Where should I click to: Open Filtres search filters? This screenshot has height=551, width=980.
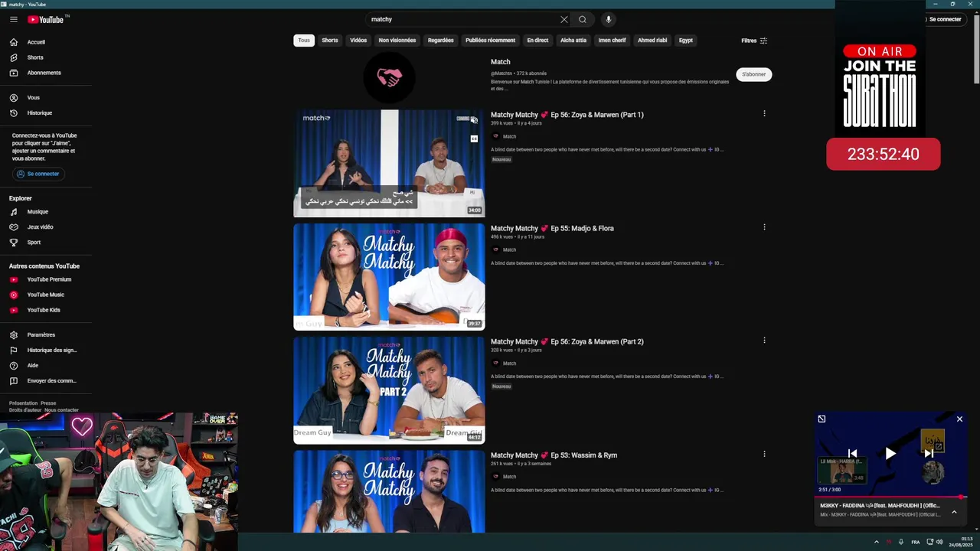coord(754,41)
